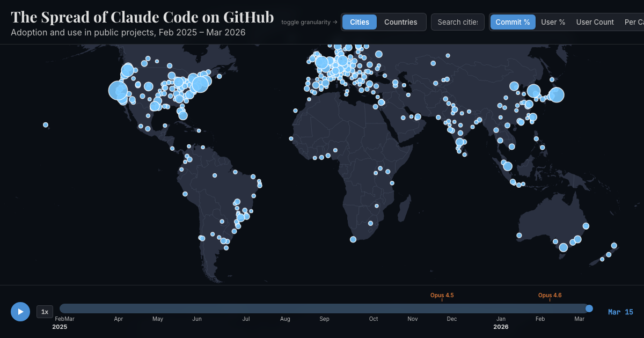644x338 pixels.
Task: Focus the Search cities input field
Action: 458,22
